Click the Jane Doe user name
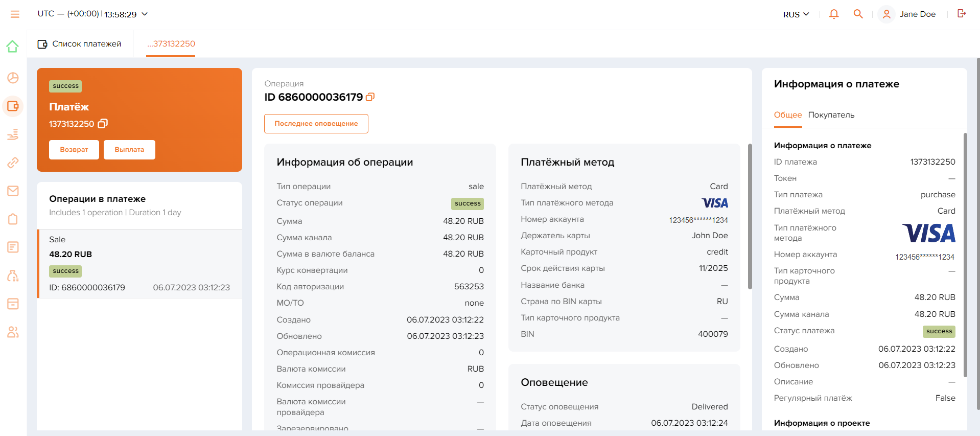The image size is (980, 436). tap(918, 14)
